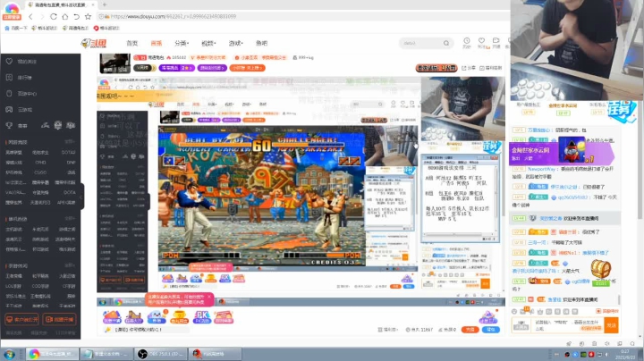The width and height of the screenshot is (644, 361).
Task: Click the purple pill next to V badge
Action: (x=177, y=68)
